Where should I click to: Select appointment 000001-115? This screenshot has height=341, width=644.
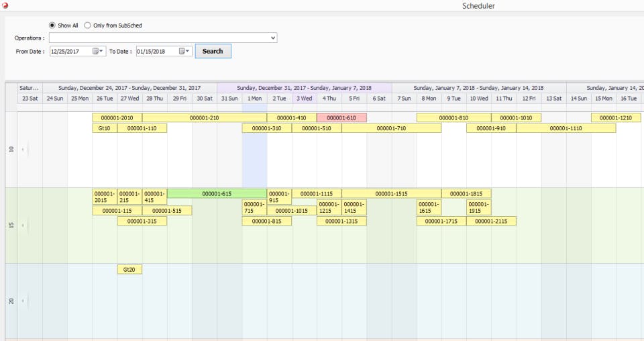117,211
